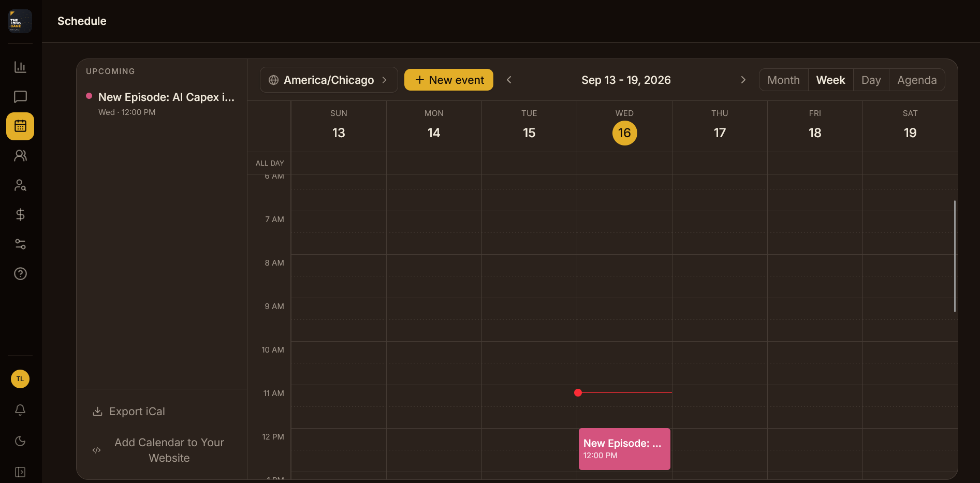Viewport: 980px width, 483px height.
Task: Switch to Month view
Action: click(784, 80)
